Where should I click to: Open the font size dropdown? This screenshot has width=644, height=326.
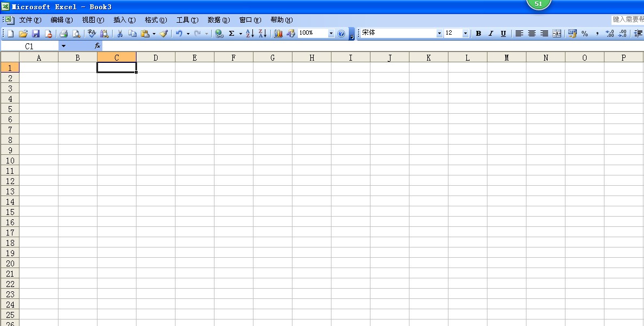pos(465,34)
